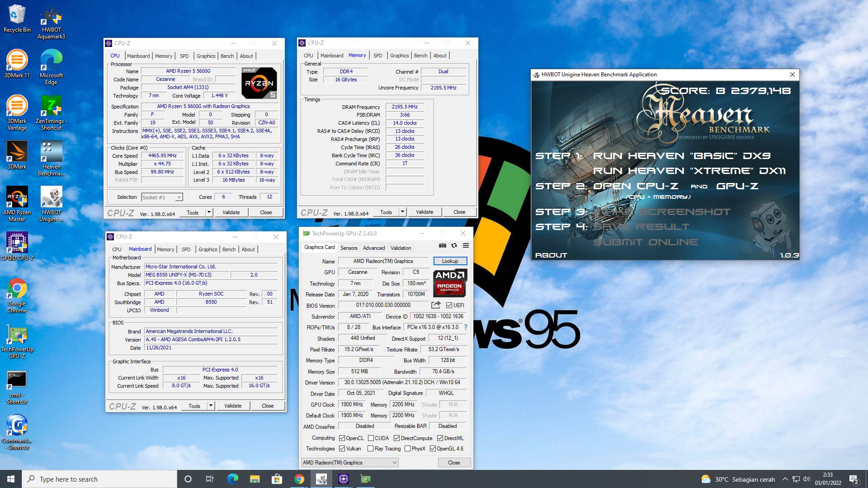Image resolution: width=868 pixels, height=488 pixels.
Task: Click Lookup button in GPU-Z
Action: (x=450, y=261)
